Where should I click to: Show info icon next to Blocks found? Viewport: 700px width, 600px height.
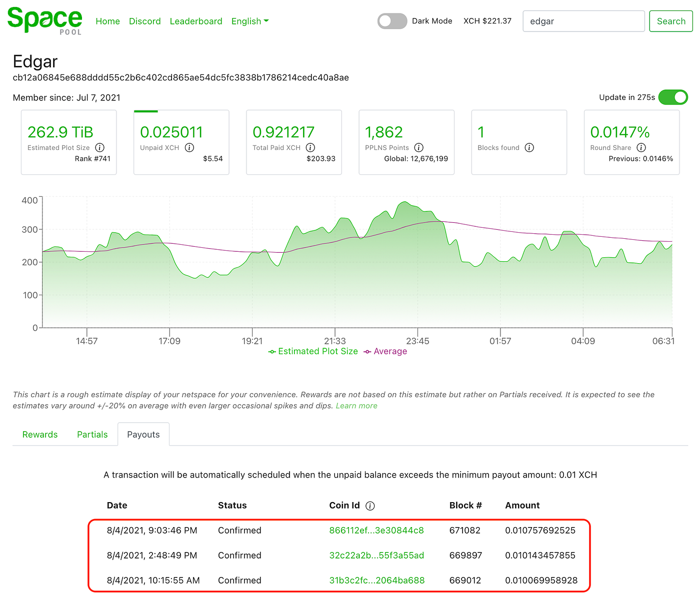coord(529,147)
